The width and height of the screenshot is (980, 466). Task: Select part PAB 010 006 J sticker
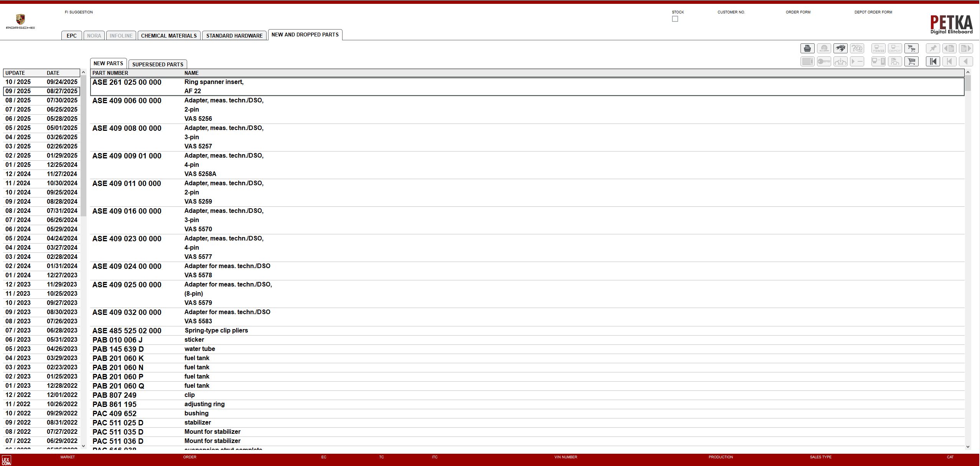coord(527,340)
